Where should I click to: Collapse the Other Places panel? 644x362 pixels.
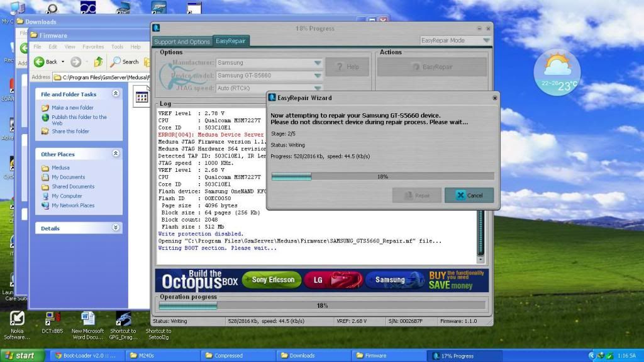coord(116,154)
